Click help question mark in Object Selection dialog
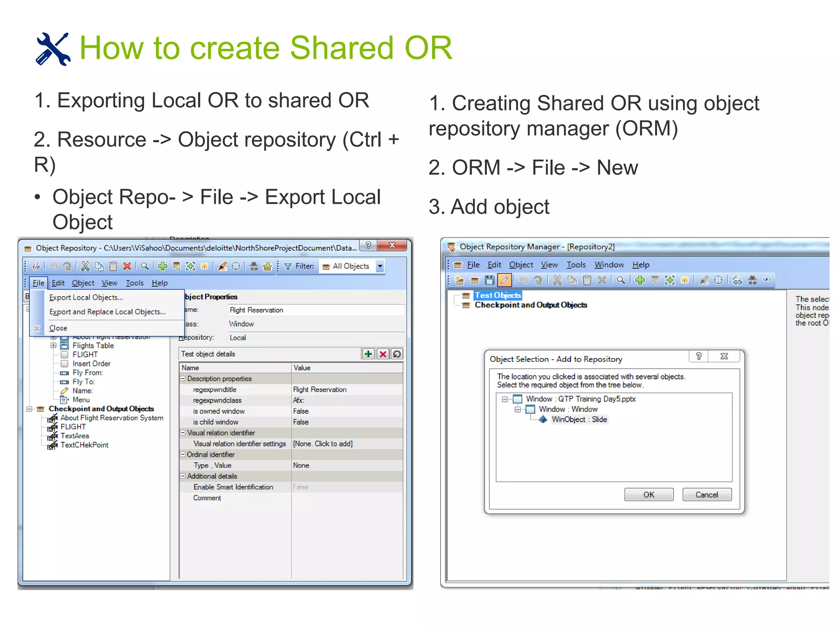The height and width of the screenshot is (630, 840). (x=699, y=356)
